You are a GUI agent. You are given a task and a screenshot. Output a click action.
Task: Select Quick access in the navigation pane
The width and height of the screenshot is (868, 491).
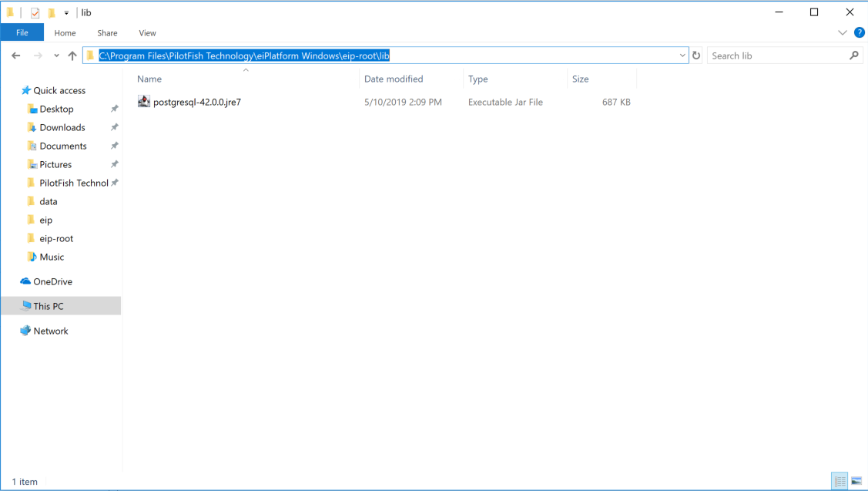coord(59,90)
